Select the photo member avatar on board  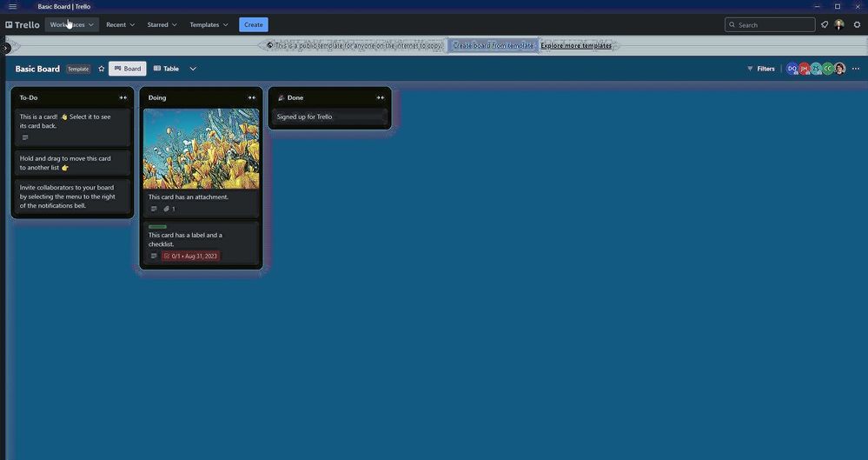[840, 69]
